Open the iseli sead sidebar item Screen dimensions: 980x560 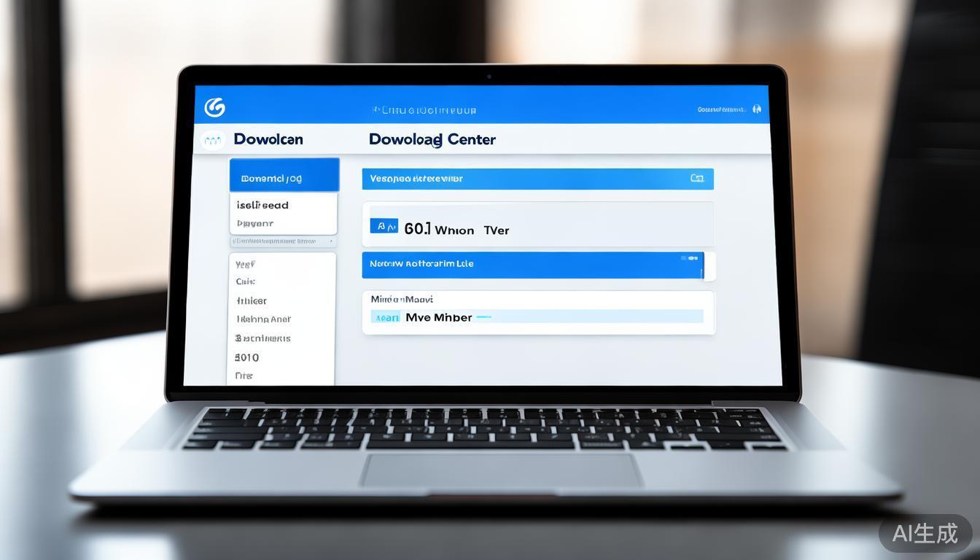coord(262,205)
